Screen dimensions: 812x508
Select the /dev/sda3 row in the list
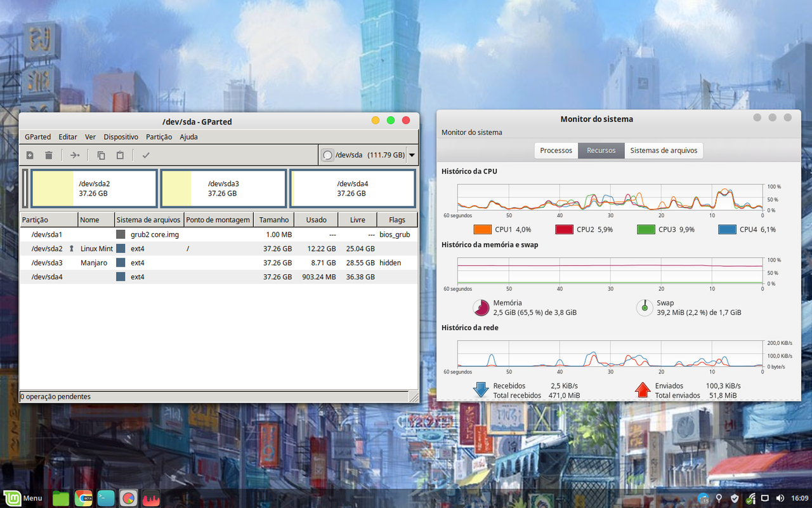pos(219,263)
